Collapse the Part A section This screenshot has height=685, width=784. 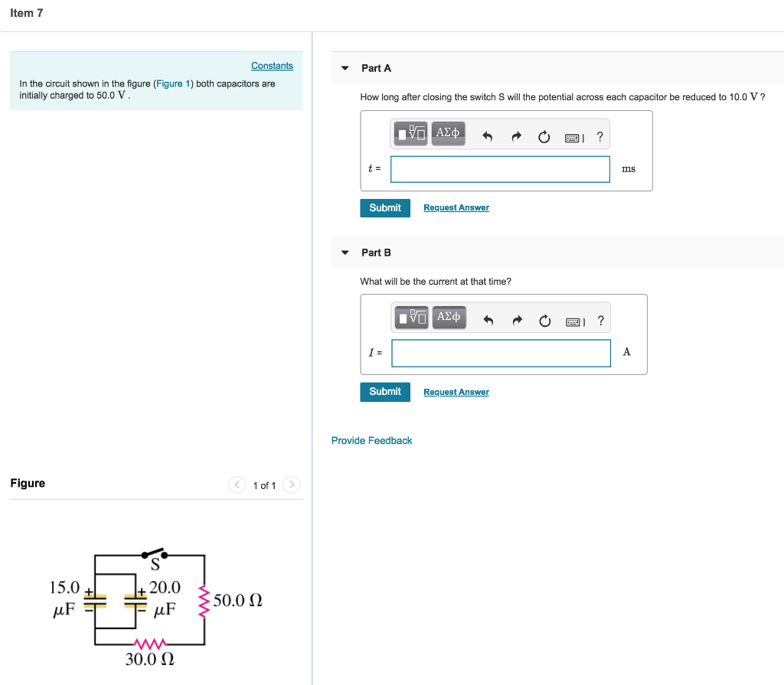click(345, 67)
